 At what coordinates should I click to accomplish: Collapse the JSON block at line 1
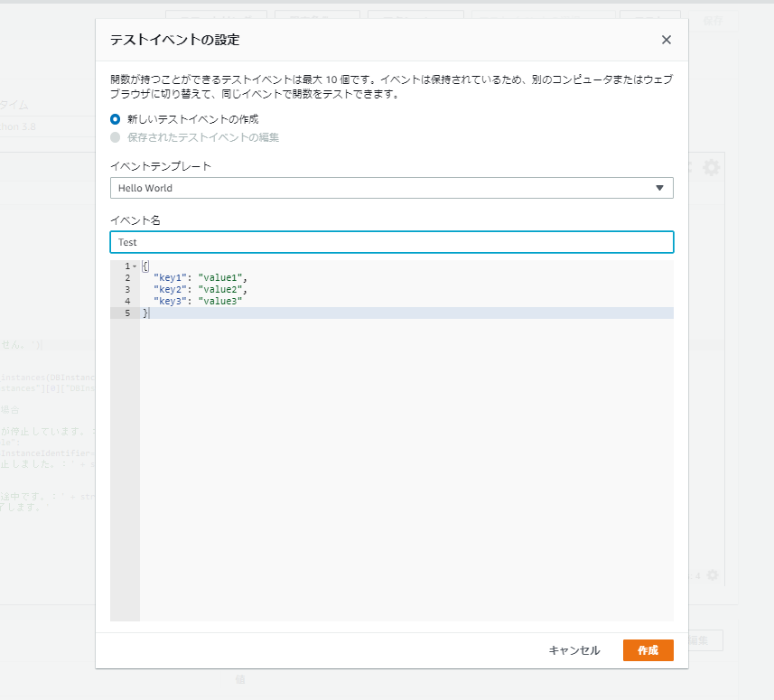135,266
